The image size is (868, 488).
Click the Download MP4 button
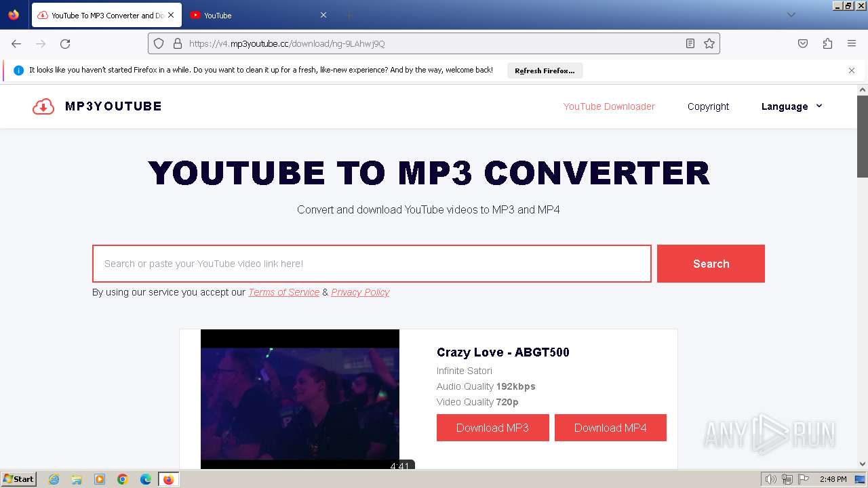pos(610,428)
